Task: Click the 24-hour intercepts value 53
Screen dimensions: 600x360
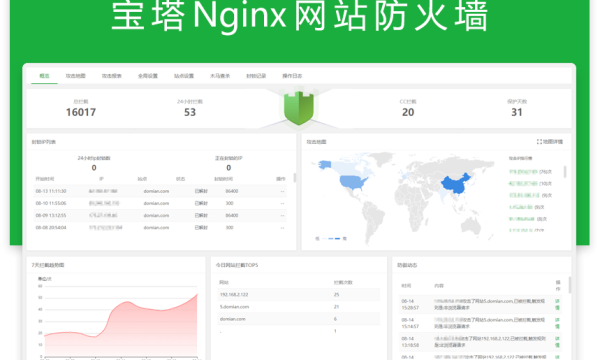Action: click(x=190, y=112)
